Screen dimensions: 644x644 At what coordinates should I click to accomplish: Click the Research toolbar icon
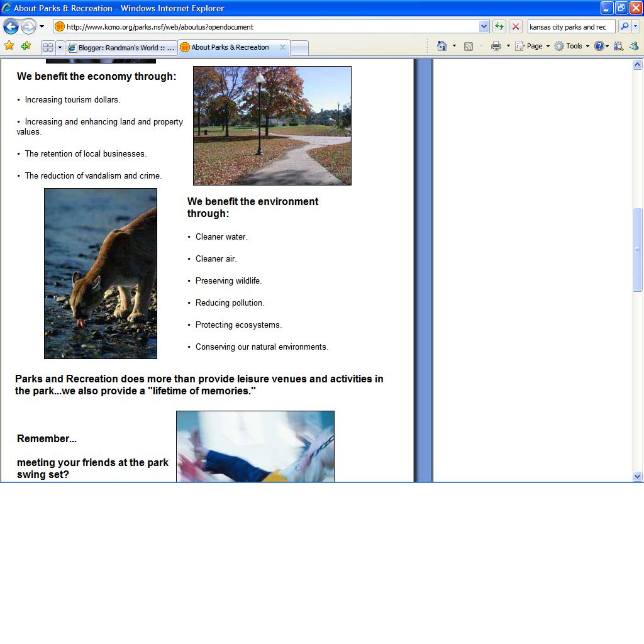tap(618, 46)
